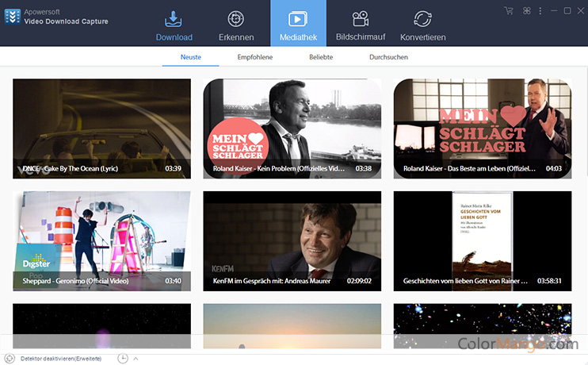Click the Detektor deaktivieren detector icon
588x365 pixels.
(10, 358)
